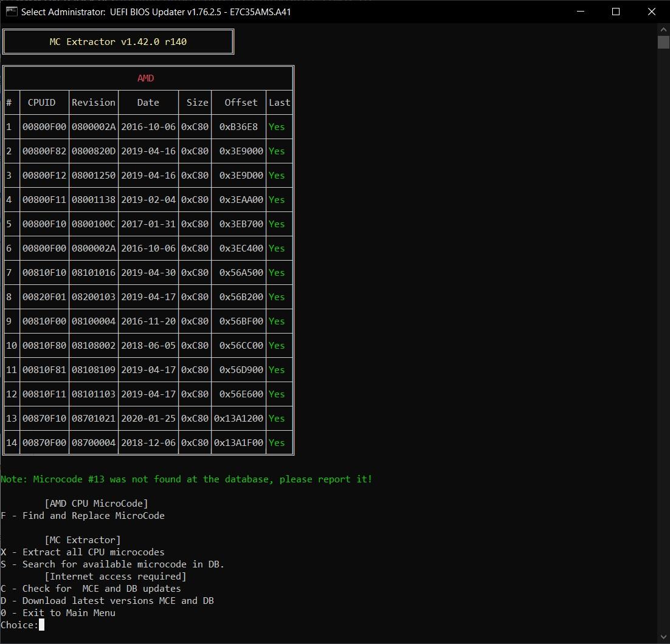
Task: Click the Revision column header
Action: pos(94,103)
